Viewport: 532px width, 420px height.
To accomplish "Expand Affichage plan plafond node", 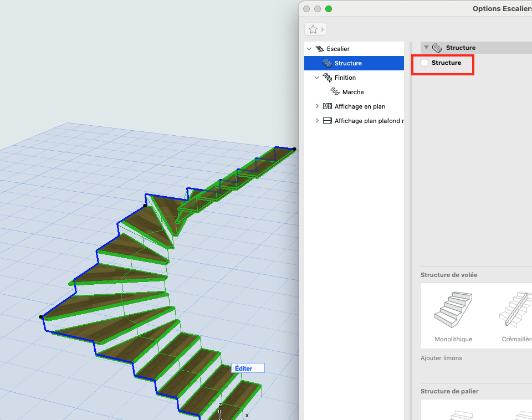I will pyautogui.click(x=317, y=120).
